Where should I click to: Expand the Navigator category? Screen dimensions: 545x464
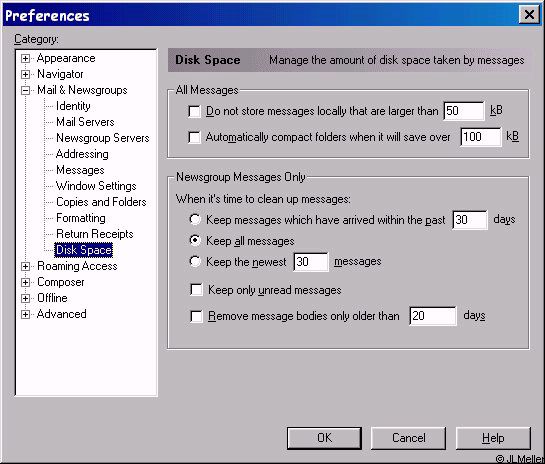(x=25, y=74)
